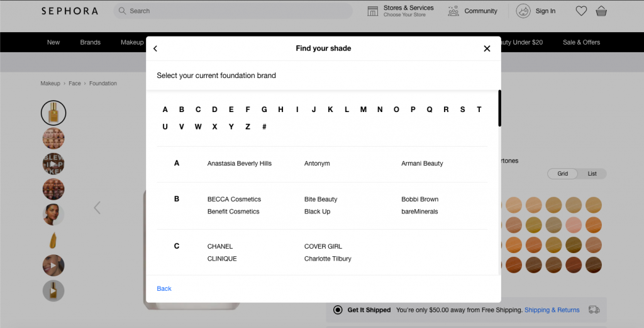Click Makeup breadcrumb link
The image size is (644, 328).
[x=50, y=83]
